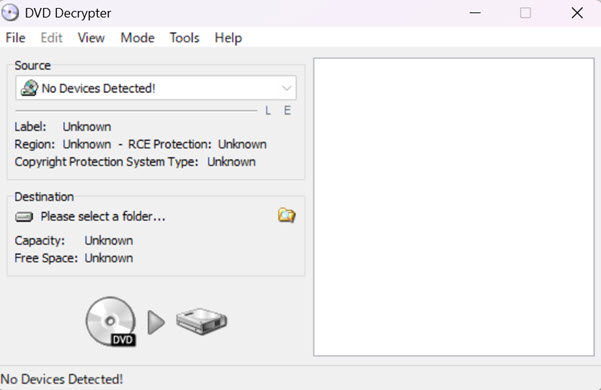Open the Tools menu
601x390 pixels.
coord(185,38)
